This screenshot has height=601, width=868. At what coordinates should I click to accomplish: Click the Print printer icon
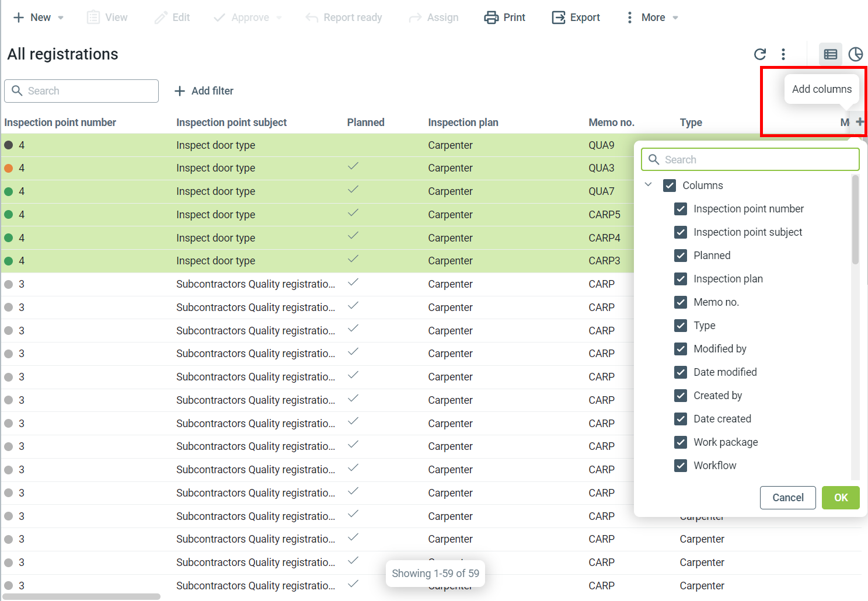(x=491, y=18)
